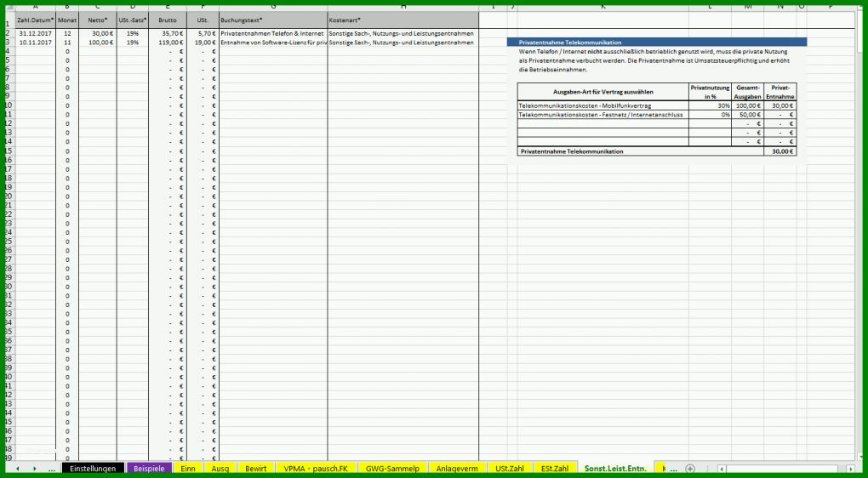
Task: Click the next sheet navigation arrow
Action: click(34, 469)
